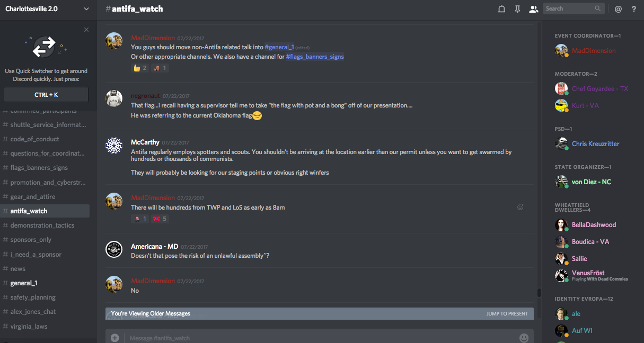Image resolution: width=644 pixels, height=343 pixels.
Task: Add reaction to the TWP message
Action: (x=521, y=207)
